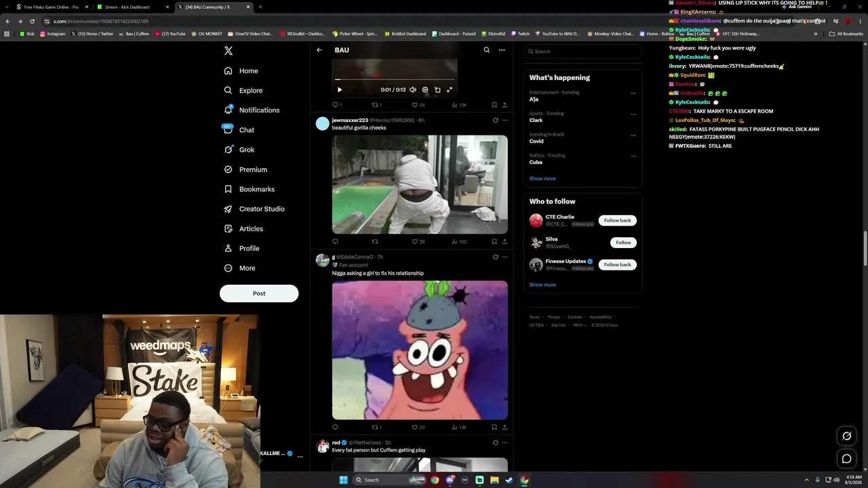868x488 pixels.
Task: Switch to Stream - Kick Dashboard tab
Action: click(132, 7)
